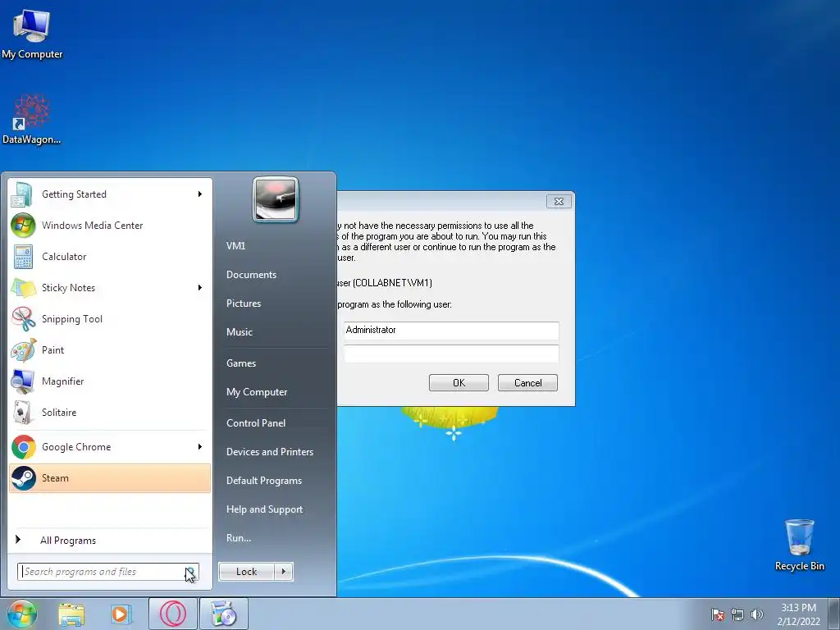Open Music from Start menu
840x630 pixels.
click(240, 332)
